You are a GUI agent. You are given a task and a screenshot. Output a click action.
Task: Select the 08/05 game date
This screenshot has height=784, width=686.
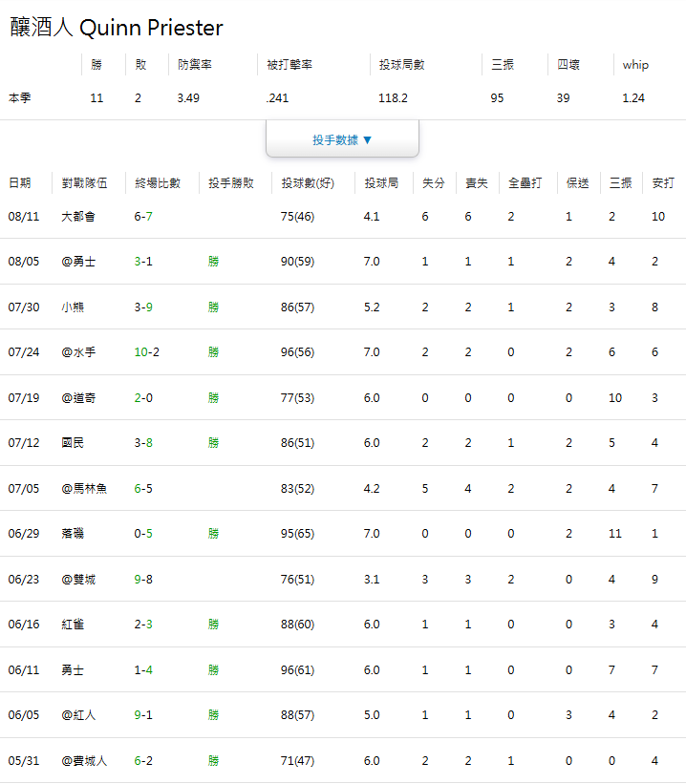[x=24, y=262]
